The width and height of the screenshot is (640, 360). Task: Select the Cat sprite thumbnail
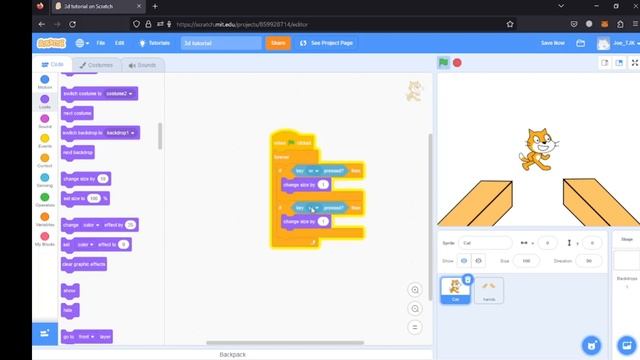tap(455, 290)
